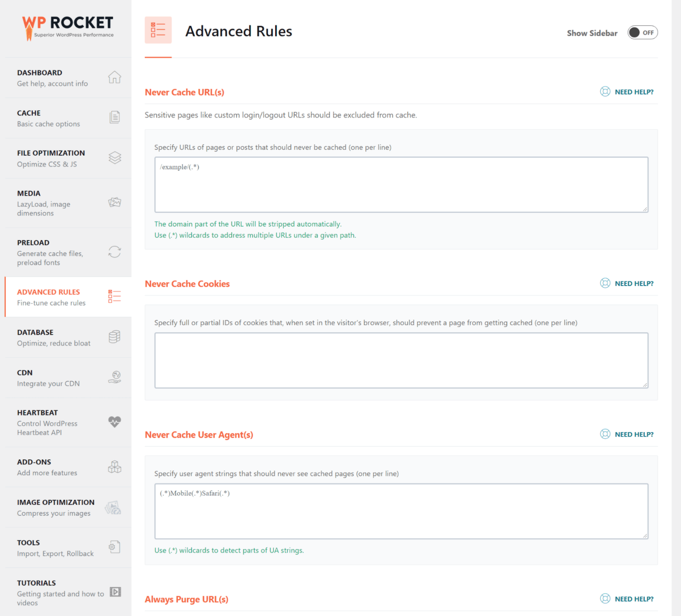This screenshot has height=616, width=681.
Task: Go to File Optimization settings
Action: point(68,158)
